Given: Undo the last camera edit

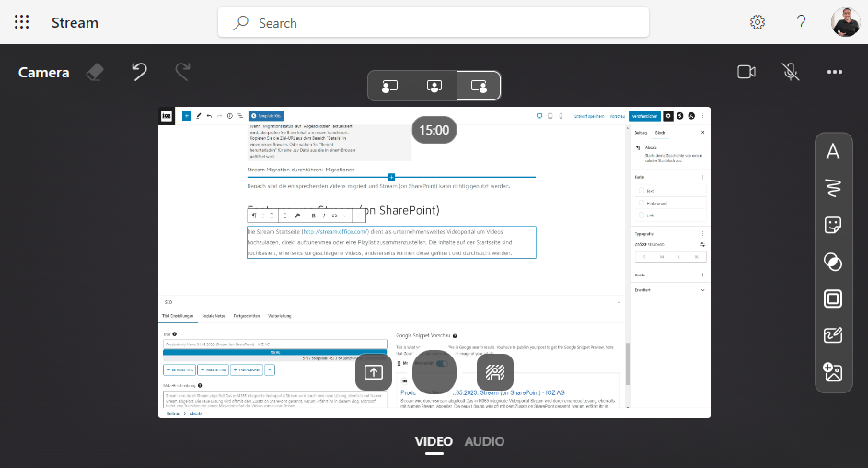Looking at the screenshot, I should click(x=139, y=72).
